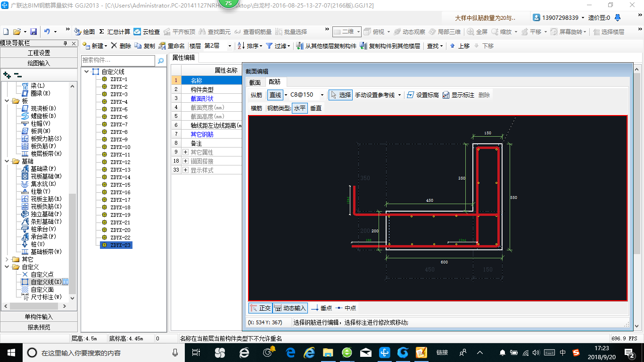Select the 属性编辑 tab
The width and height of the screenshot is (644, 362).
184,58
